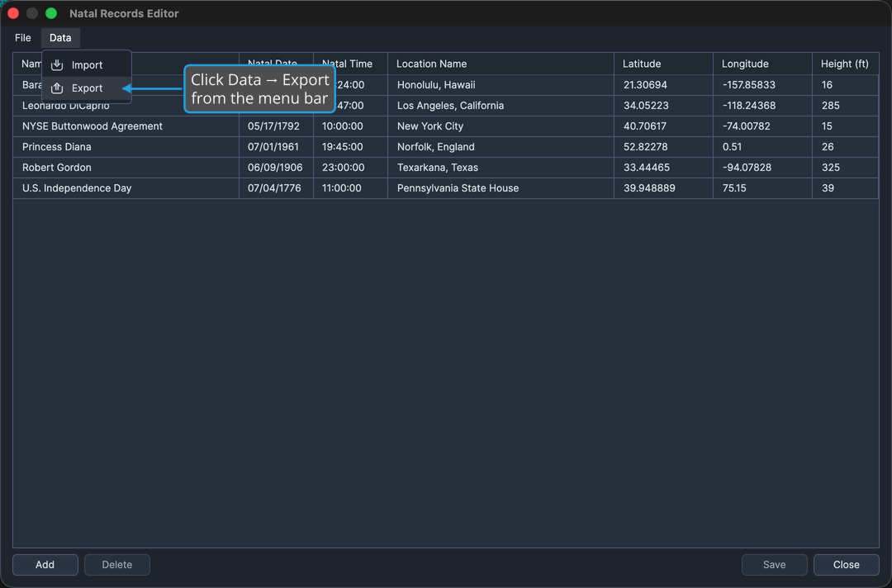The height and width of the screenshot is (588, 892).
Task: Click the height value 26
Action: pyautogui.click(x=828, y=147)
